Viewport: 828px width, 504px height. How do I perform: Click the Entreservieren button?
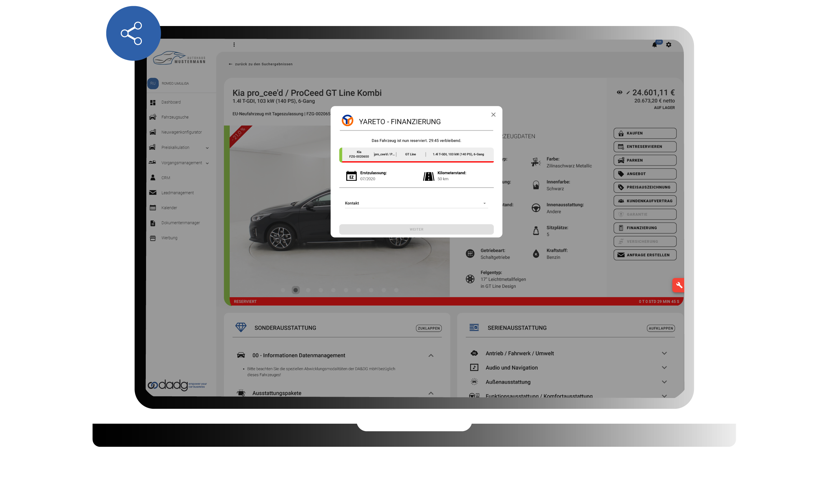click(x=645, y=147)
